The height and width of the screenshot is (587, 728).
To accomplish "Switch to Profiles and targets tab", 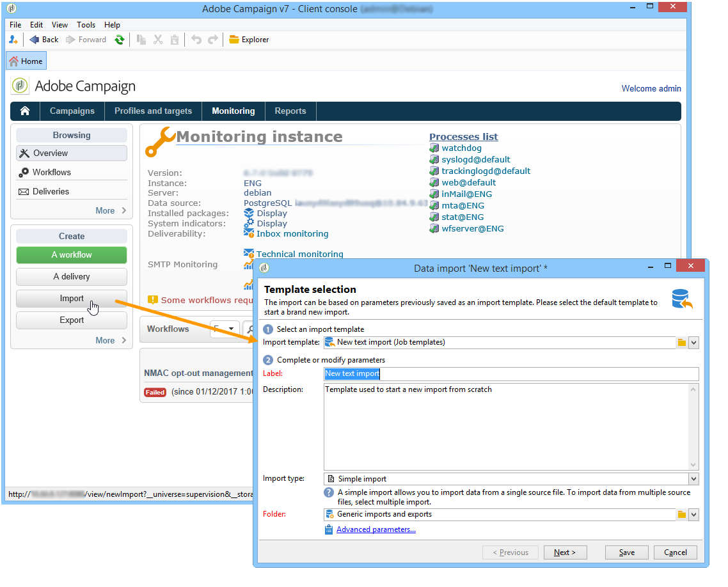I will 154,111.
